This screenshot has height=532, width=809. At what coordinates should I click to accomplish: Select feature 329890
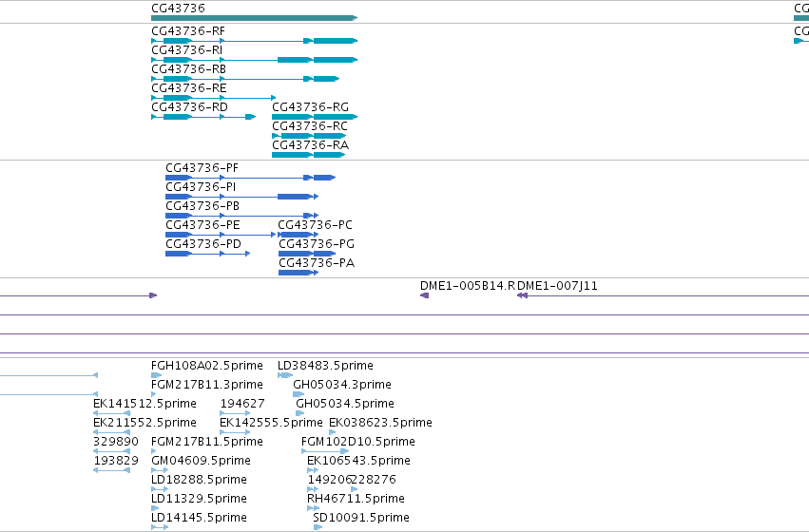click(x=111, y=451)
